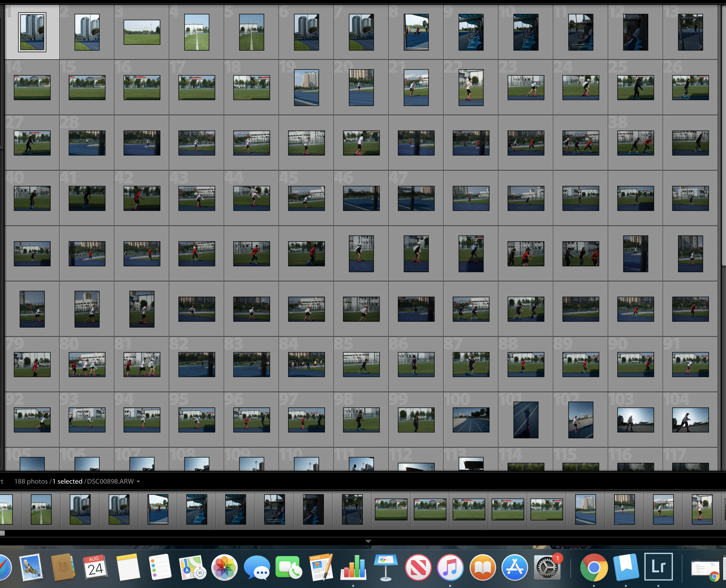Launch FaceTime in the dock

289,567
